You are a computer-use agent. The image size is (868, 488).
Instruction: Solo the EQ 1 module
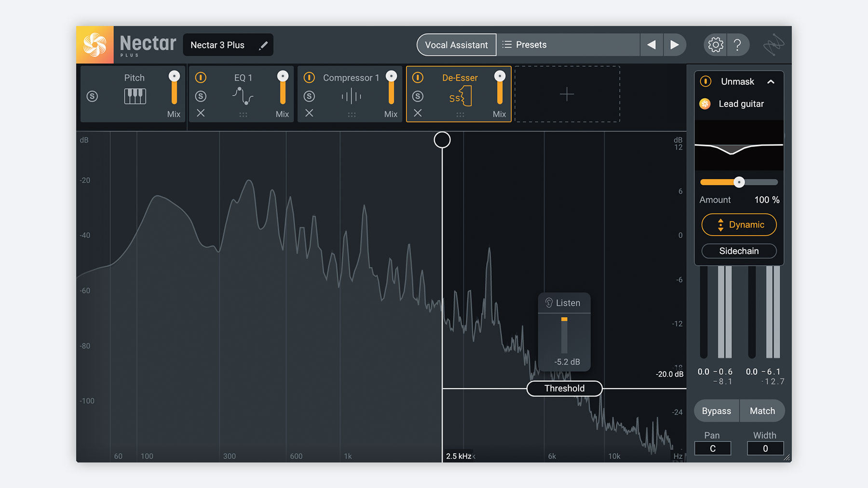[201, 96]
